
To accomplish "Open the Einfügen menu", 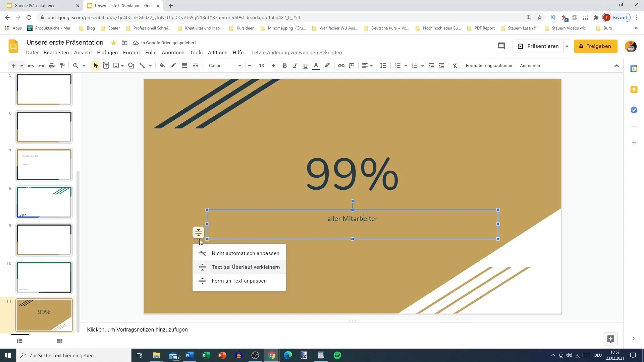I will click(107, 53).
